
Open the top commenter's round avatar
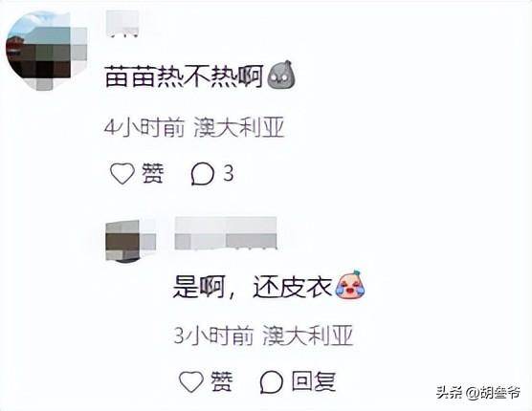[46, 51]
